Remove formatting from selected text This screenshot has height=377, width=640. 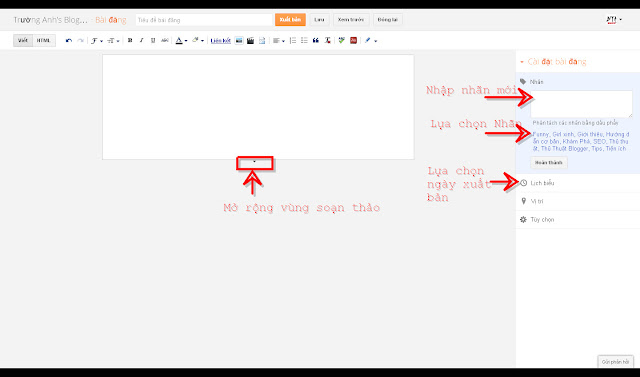click(327, 40)
